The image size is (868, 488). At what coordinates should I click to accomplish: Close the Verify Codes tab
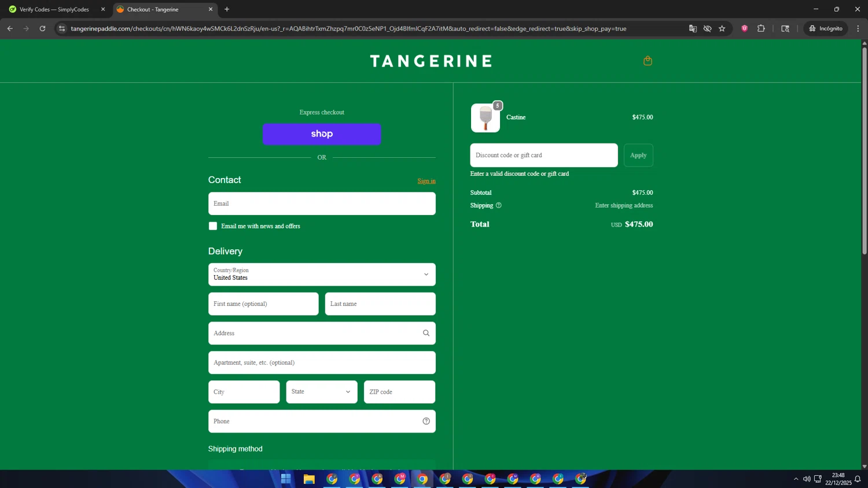pos(103,9)
